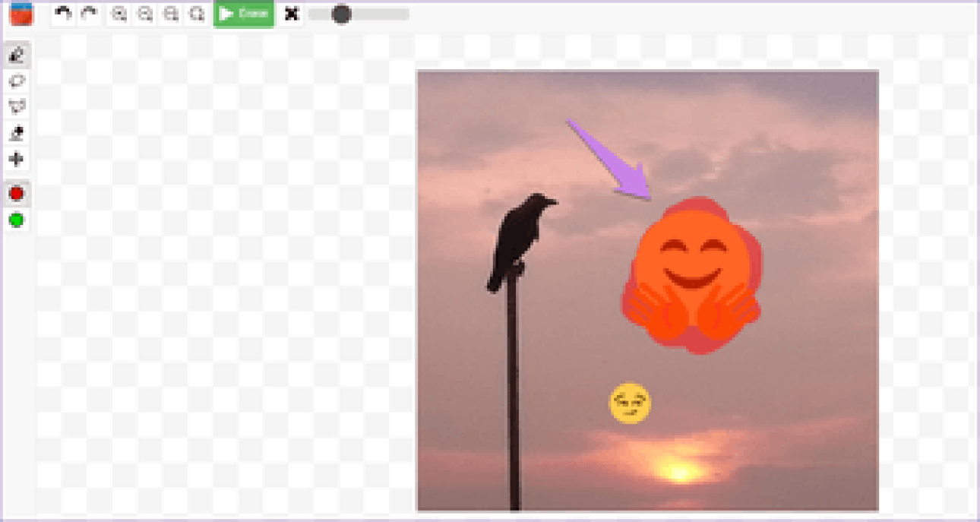Click the second magnifier zoom icon from left

click(x=145, y=14)
